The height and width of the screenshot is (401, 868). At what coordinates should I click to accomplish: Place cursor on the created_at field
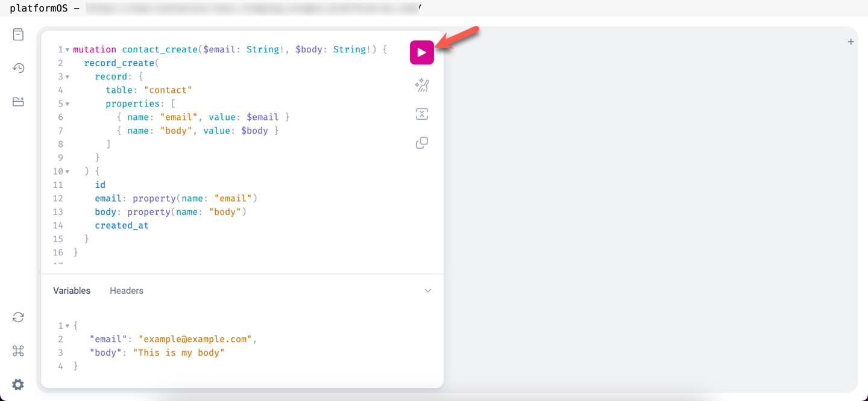121,225
